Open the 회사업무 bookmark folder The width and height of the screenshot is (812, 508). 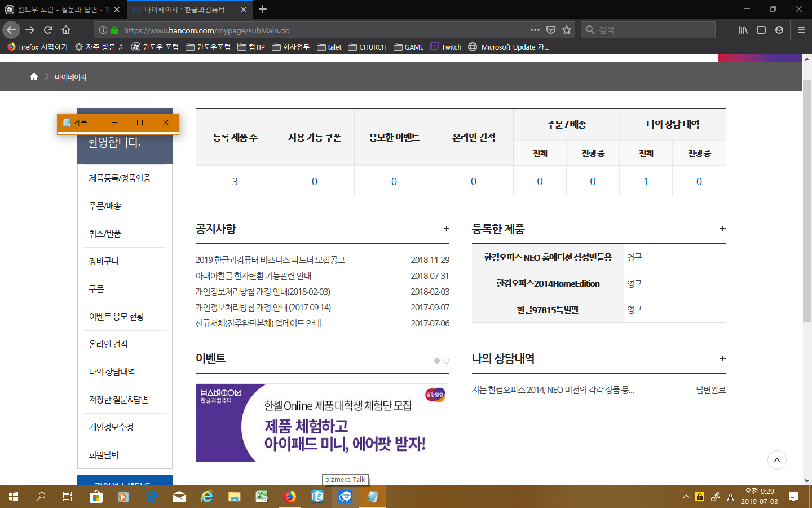coord(290,47)
